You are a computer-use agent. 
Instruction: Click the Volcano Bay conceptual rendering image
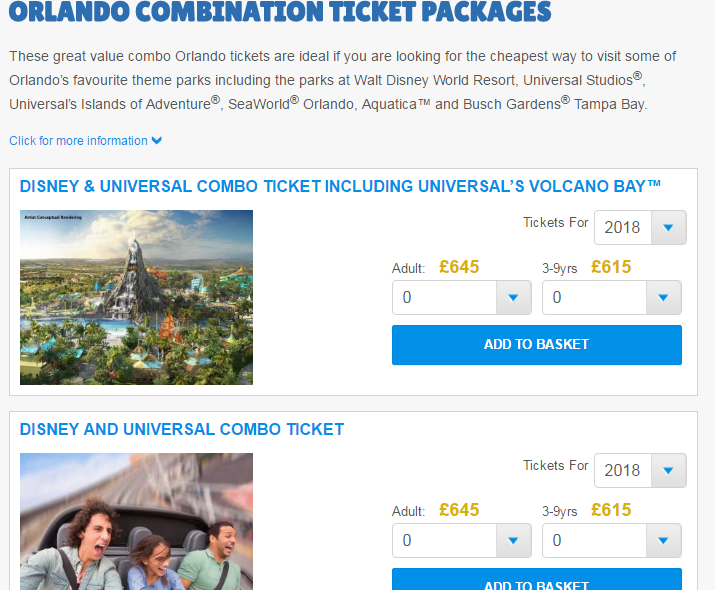coord(136,297)
